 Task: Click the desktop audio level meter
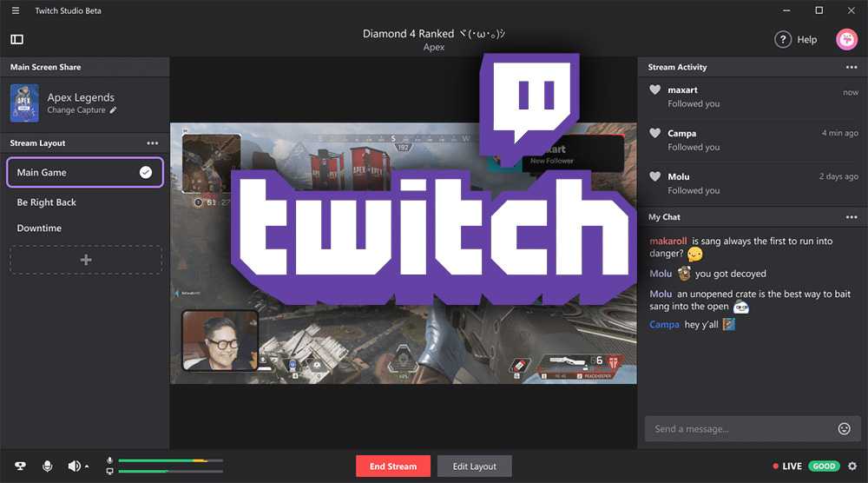click(170, 472)
